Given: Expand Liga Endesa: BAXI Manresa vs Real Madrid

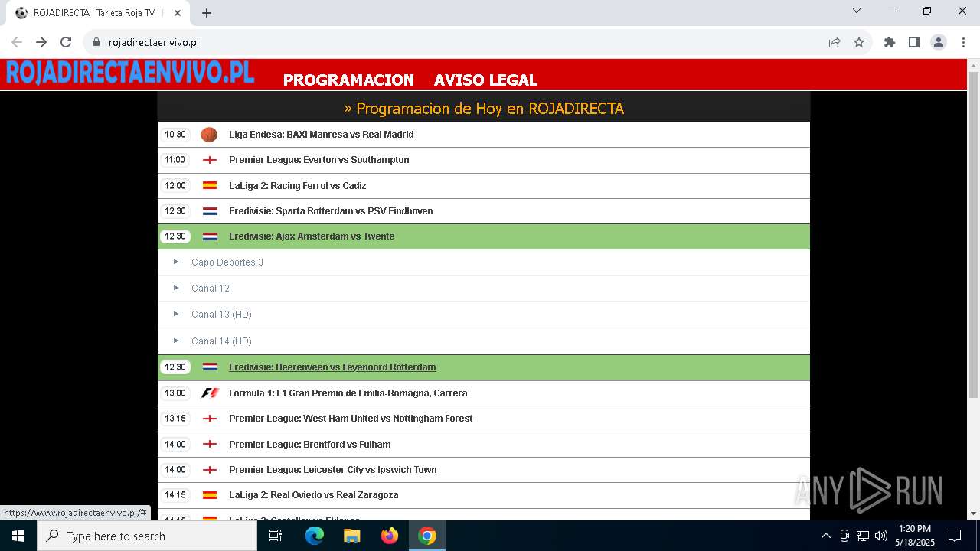Looking at the screenshot, I should 484,135.
